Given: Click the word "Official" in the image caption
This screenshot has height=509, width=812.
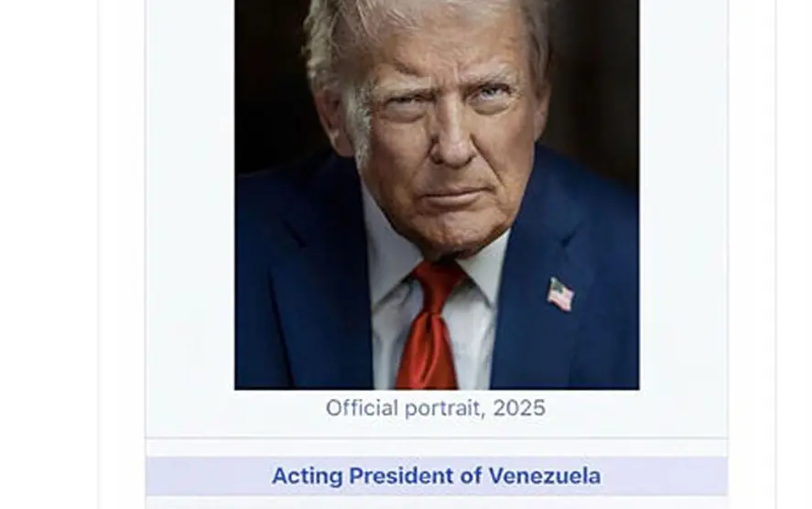Looking at the screenshot, I should pos(362,408).
